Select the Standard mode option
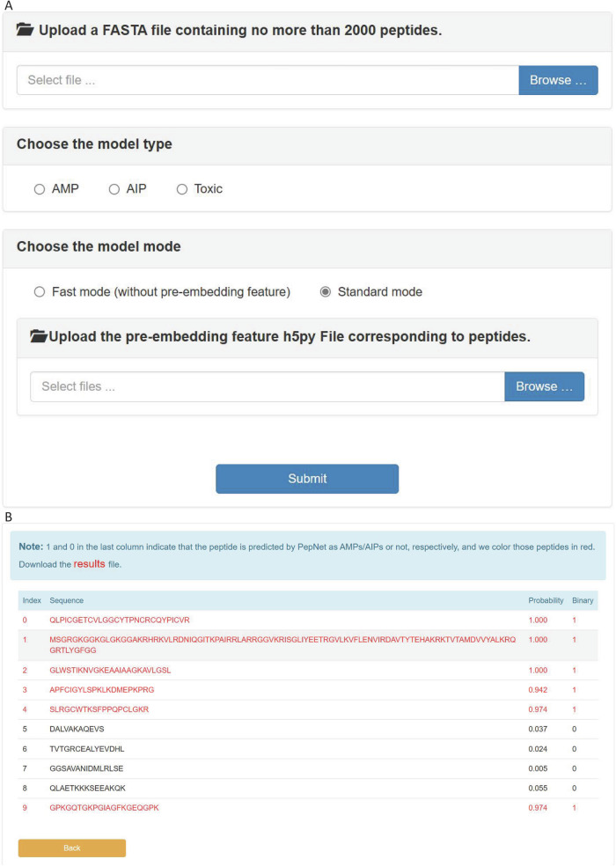The image size is (616, 866). point(326,291)
